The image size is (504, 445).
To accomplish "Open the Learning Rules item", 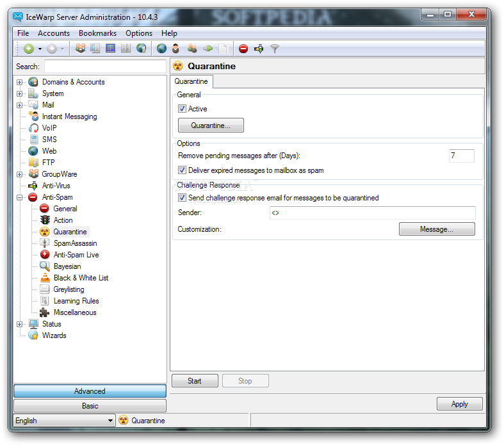I will [76, 301].
